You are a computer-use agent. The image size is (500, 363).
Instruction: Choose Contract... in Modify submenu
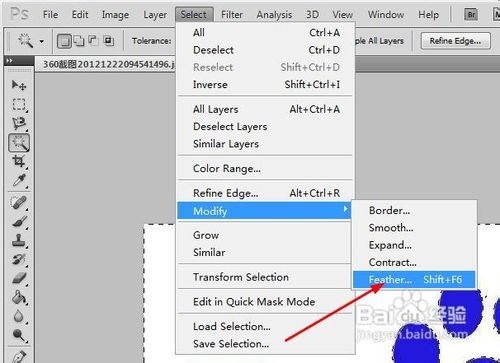pos(414,263)
